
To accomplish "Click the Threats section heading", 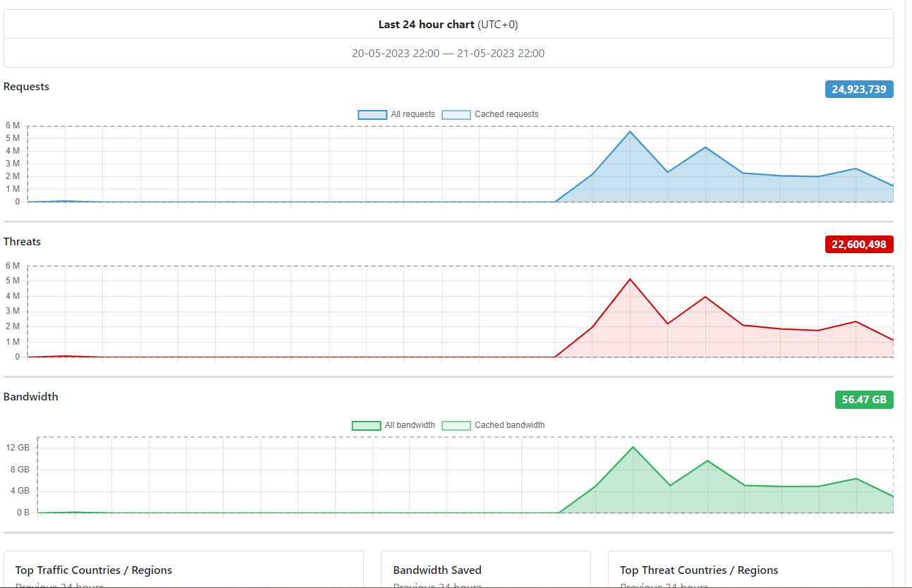I will 23,242.
